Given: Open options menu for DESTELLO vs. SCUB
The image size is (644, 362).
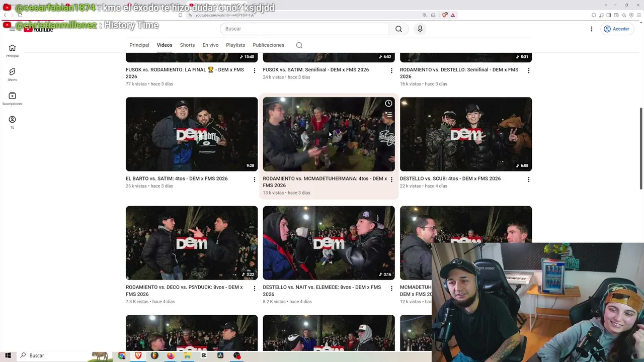Looking at the screenshot, I should (528, 179).
